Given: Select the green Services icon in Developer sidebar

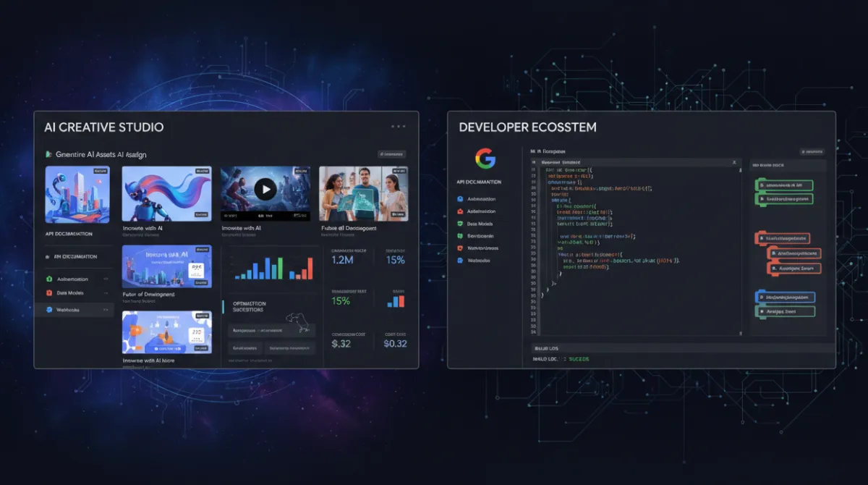Looking at the screenshot, I should 459,236.
